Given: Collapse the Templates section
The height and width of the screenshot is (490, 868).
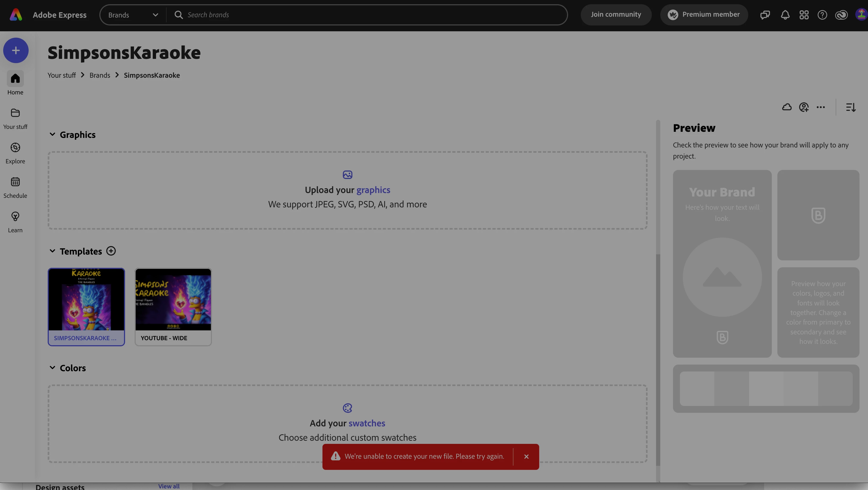Looking at the screenshot, I should point(52,251).
